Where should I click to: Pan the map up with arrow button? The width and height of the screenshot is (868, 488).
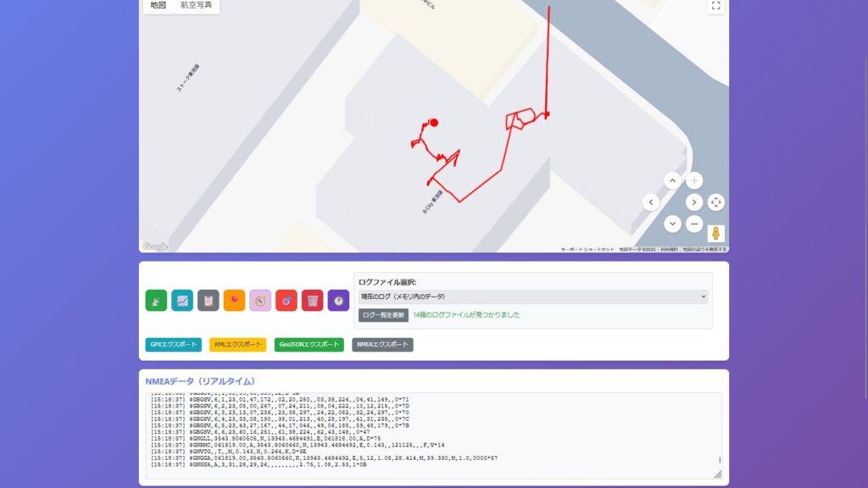point(672,180)
